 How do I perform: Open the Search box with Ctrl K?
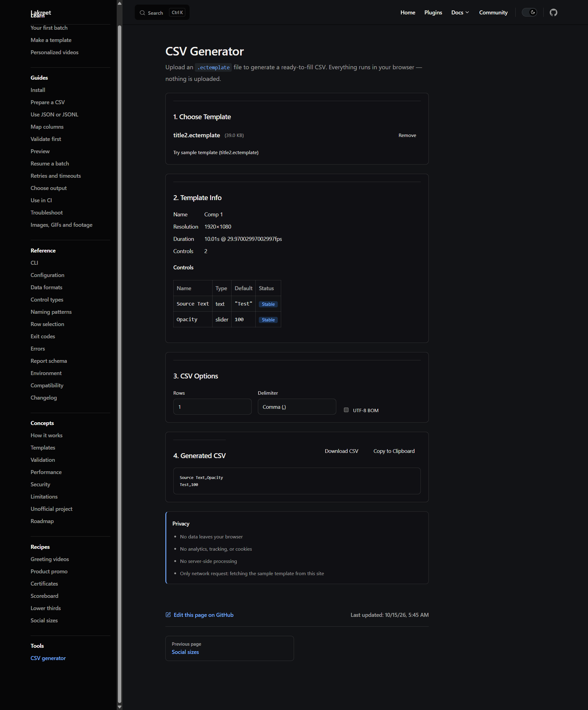click(162, 13)
